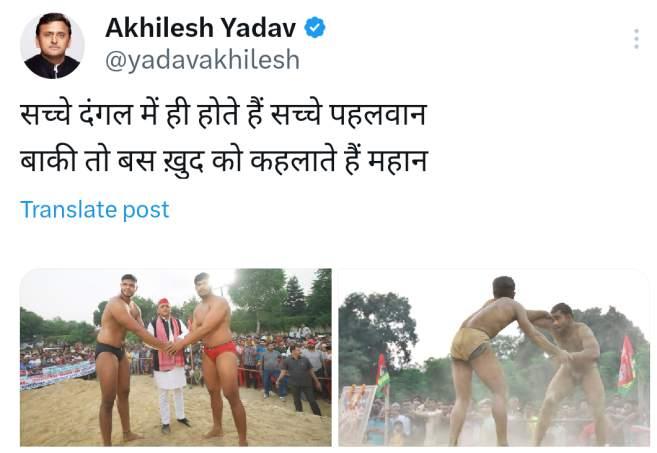Click the second line of Hindi tweet text

click(224, 161)
